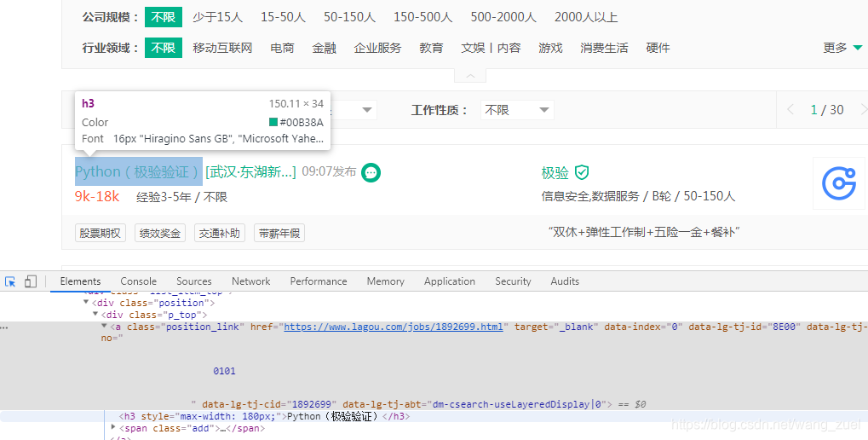Switch to the Memory tab
The height and width of the screenshot is (440, 868).
(x=385, y=281)
